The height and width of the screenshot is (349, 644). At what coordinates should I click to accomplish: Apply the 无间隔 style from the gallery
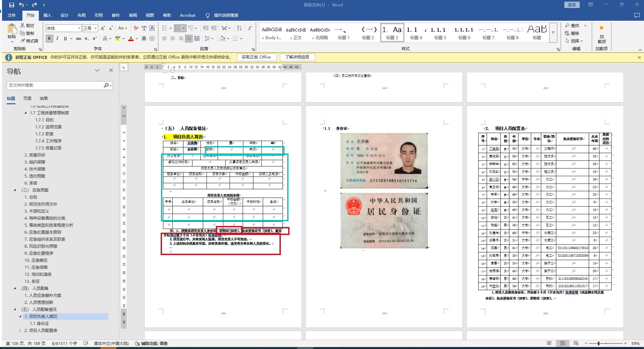(320, 33)
